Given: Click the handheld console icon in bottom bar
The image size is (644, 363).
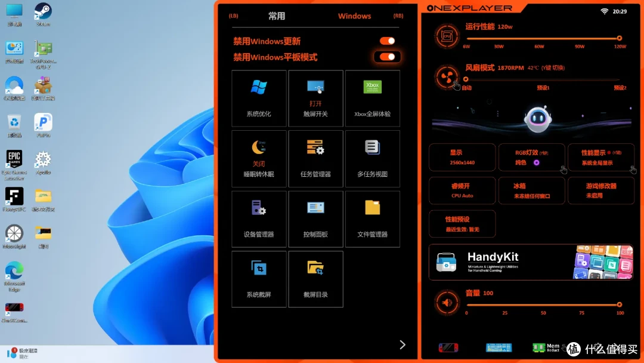Looking at the screenshot, I should point(448,348).
